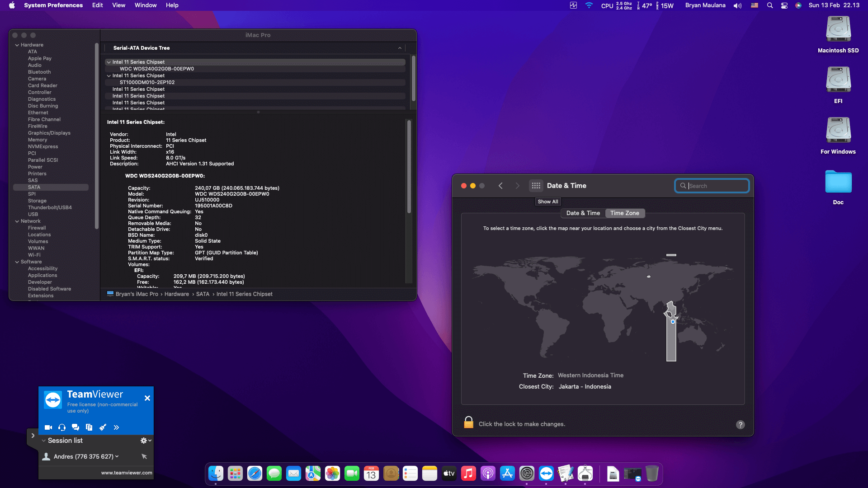
Task: Click the Siri icon in menu bar
Action: (798, 5)
